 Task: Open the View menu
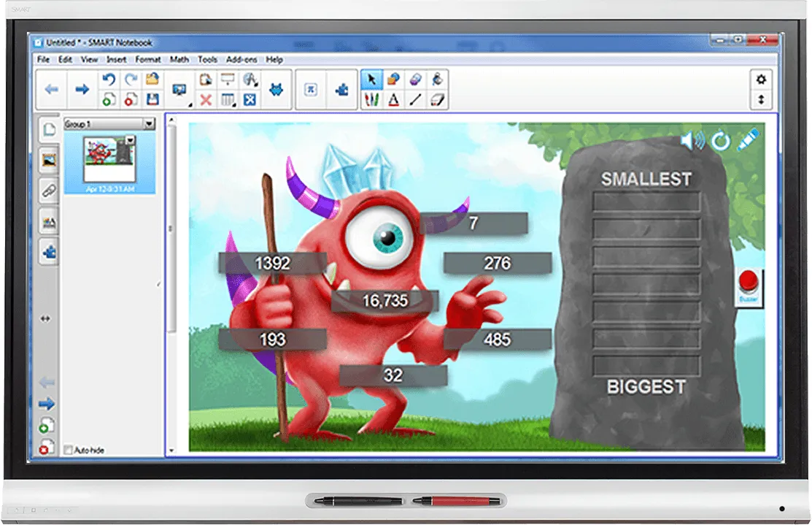pos(89,60)
